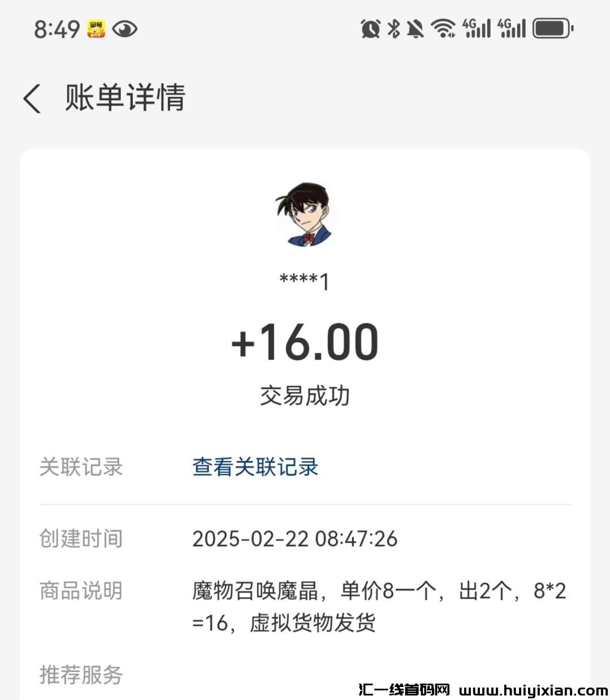Image resolution: width=610 pixels, height=700 pixels.
Task: Tap the yellow app notification icon
Action: pos(96,29)
